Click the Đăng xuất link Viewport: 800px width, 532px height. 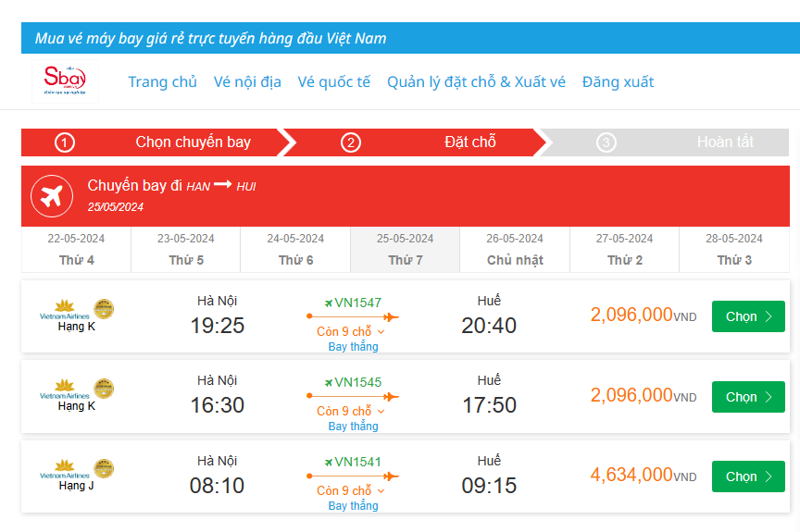click(x=618, y=81)
